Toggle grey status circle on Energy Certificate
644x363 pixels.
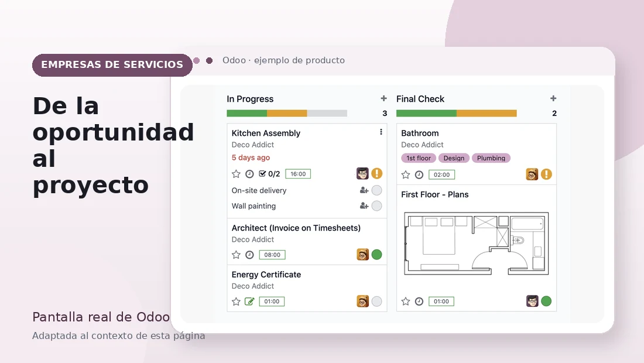(x=376, y=301)
